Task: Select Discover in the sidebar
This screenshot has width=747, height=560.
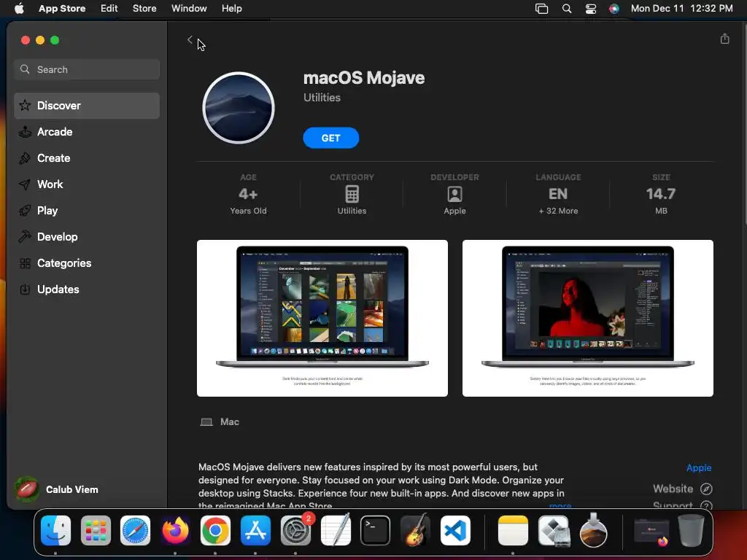Action: [87, 106]
